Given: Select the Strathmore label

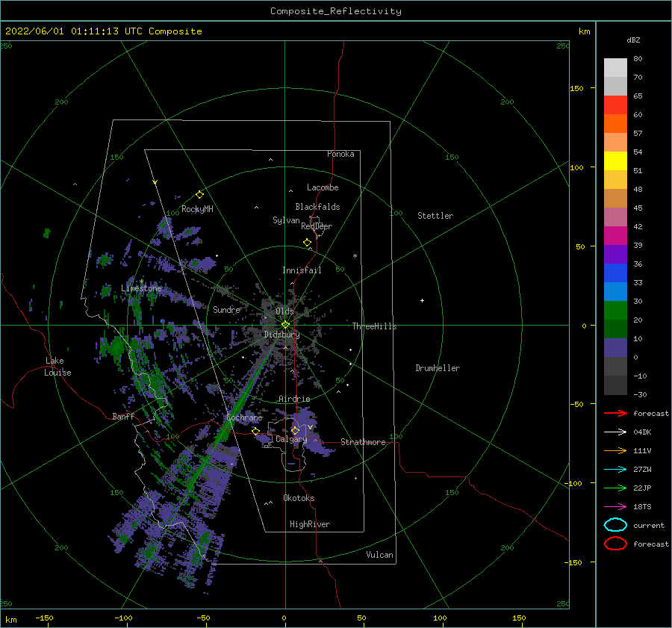Looking at the screenshot, I should pyautogui.click(x=363, y=442).
